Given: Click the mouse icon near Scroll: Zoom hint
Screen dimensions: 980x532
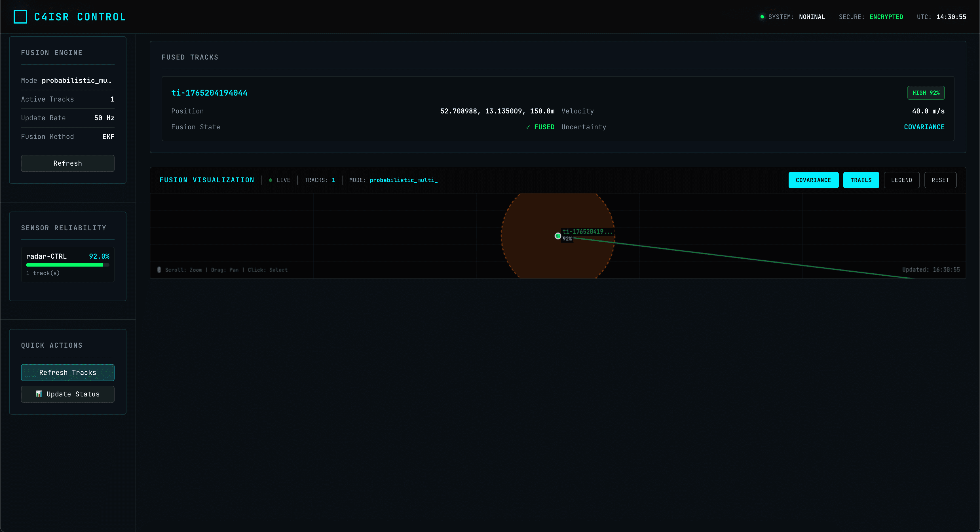Looking at the screenshot, I should [x=159, y=269].
